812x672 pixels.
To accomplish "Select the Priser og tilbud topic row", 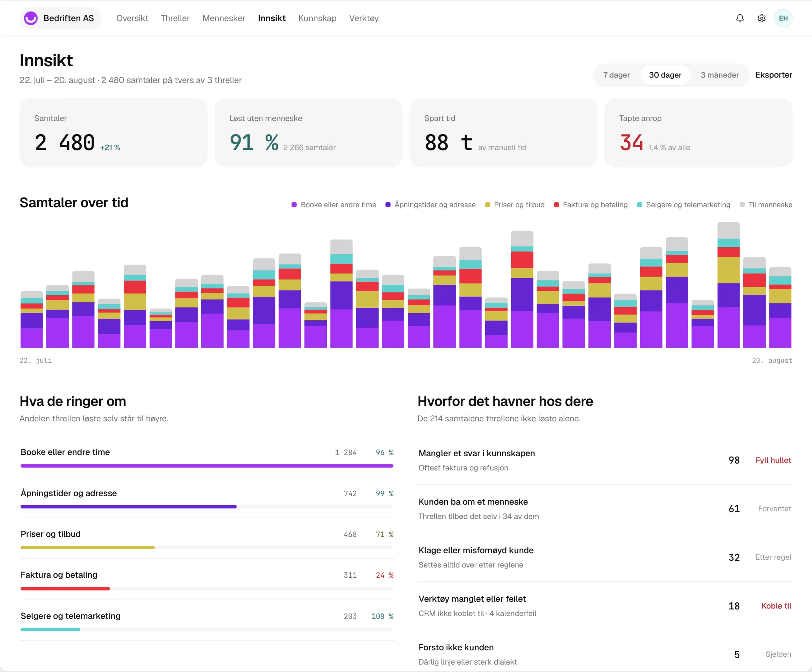I will point(207,539).
